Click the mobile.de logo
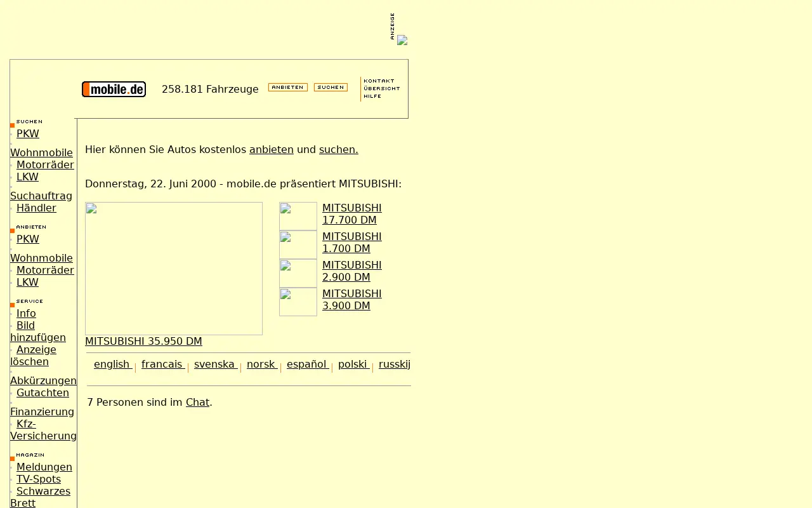Viewport: 812px width, 508px height. [114, 90]
